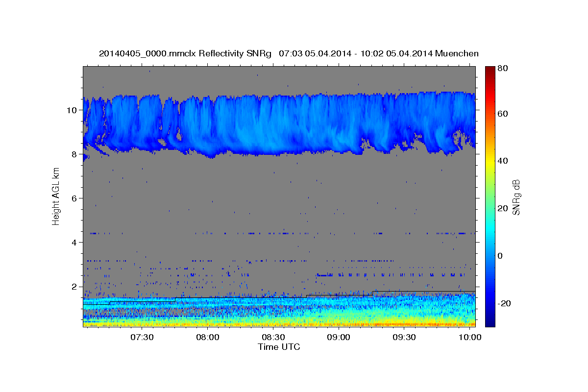
Task: Click the colorbar tick label '60'
Action: (502, 114)
